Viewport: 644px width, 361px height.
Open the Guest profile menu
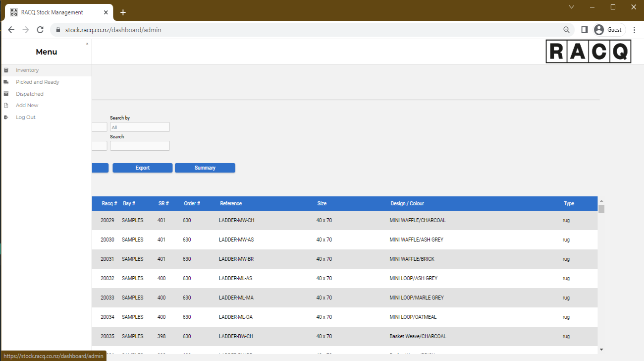[609, 30]
